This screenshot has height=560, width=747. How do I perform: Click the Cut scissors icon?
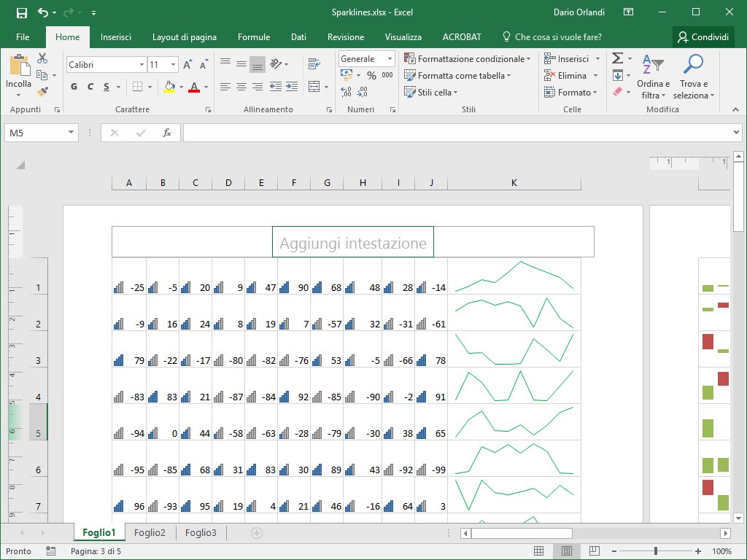42,58
